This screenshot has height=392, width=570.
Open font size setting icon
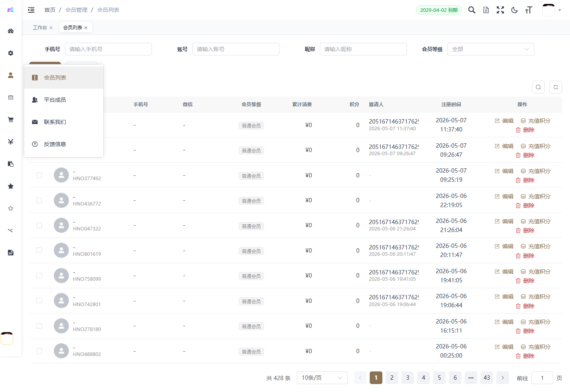coord(529,10)
